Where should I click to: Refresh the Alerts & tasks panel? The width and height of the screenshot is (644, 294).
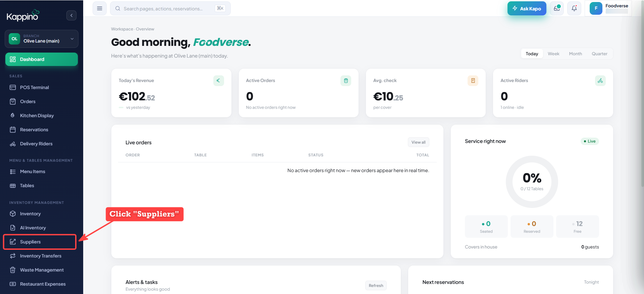click(x=376, y=286)
